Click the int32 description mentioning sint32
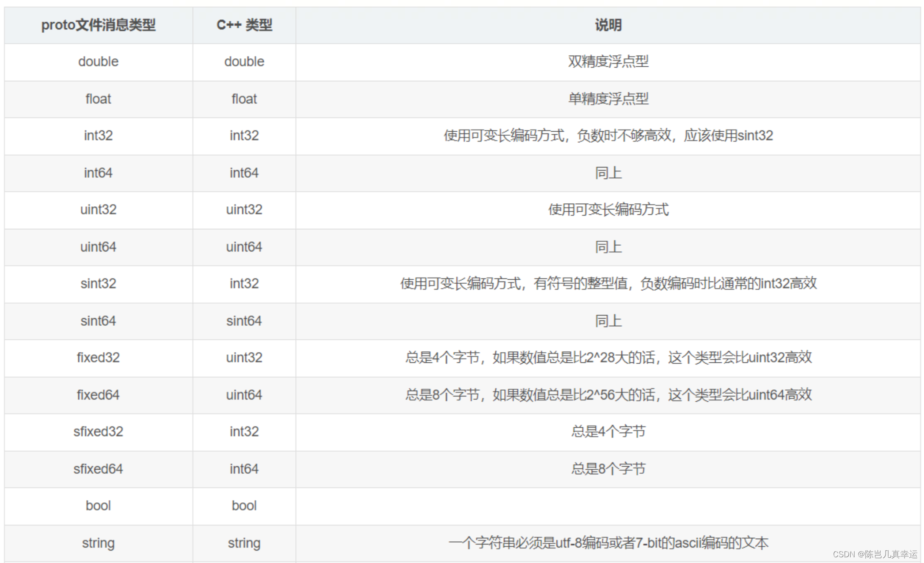Viewport: 924px width, 563px height. (x=608, y=136)
